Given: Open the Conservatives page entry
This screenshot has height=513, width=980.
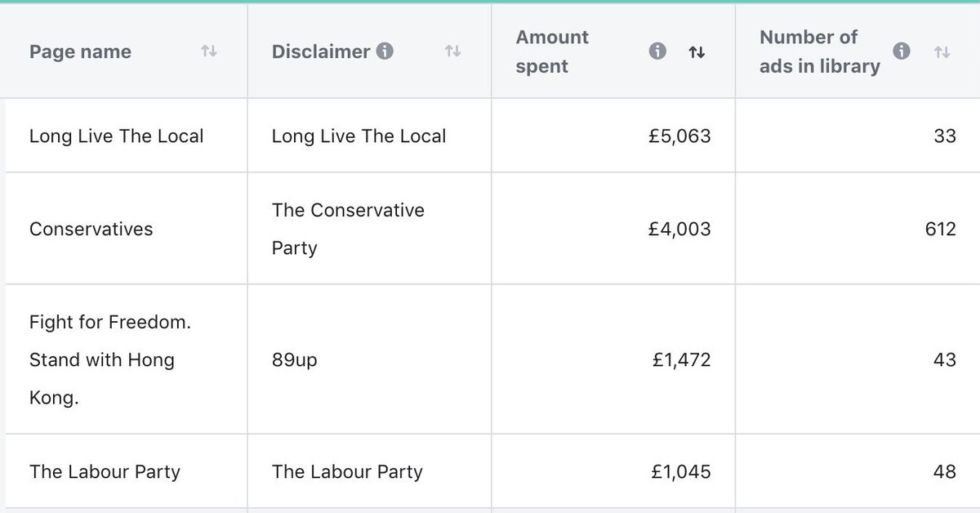Looking at the screenshot, I should click(91, 229).
